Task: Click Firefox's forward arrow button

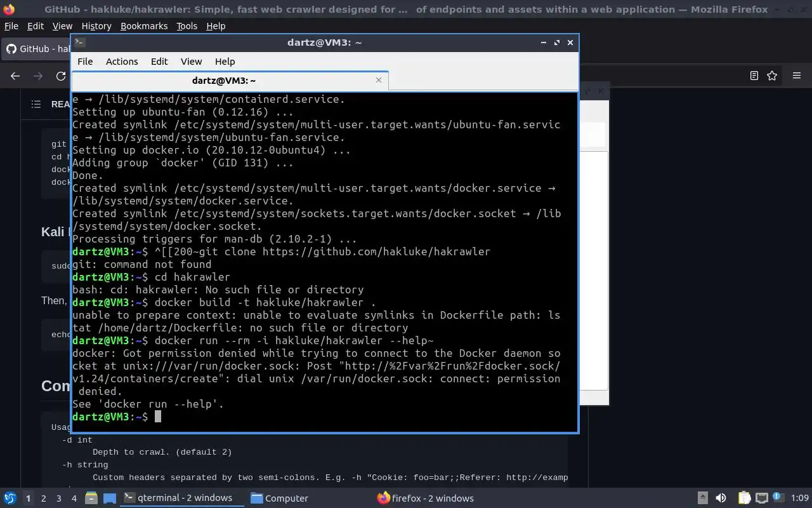Action: (x=38, y=76)
